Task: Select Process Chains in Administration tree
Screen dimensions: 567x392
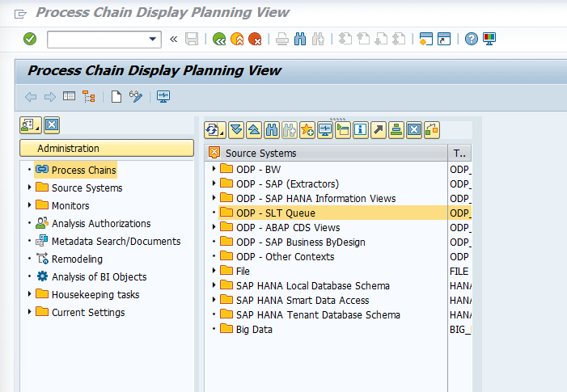Action: tap(83, 170)
